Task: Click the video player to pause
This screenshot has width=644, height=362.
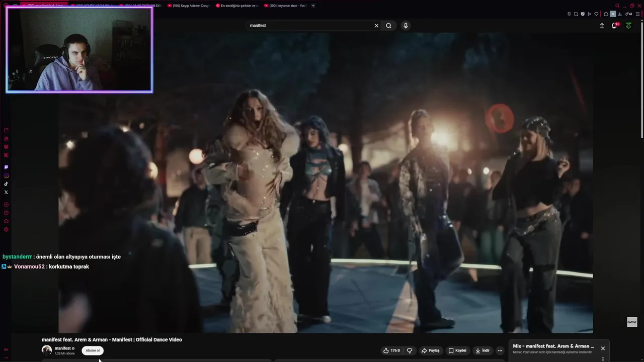Action: click(326, 183)
